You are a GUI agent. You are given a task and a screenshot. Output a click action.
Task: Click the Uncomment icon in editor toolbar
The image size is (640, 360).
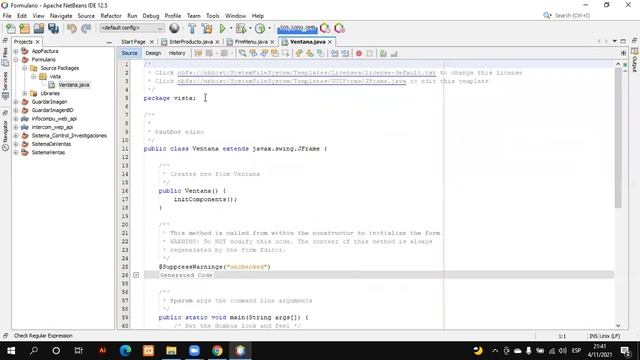394,53
